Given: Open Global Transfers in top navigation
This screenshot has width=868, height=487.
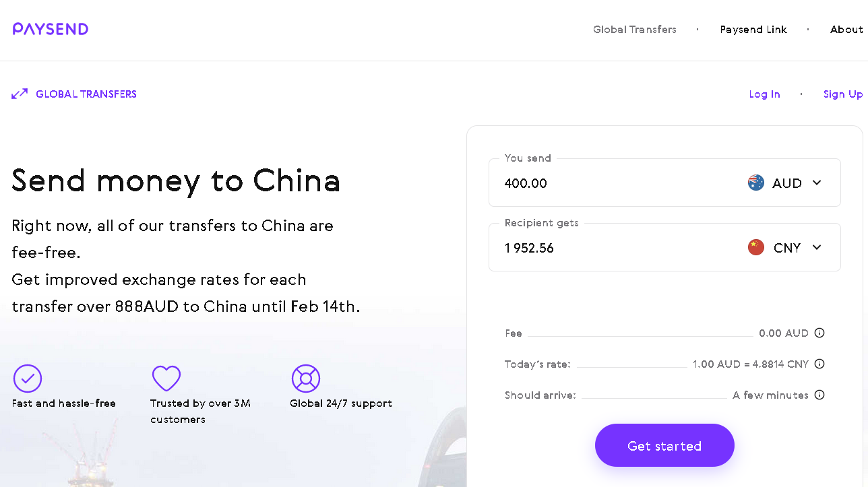Looking at the screenshot, I should point(635,30).
